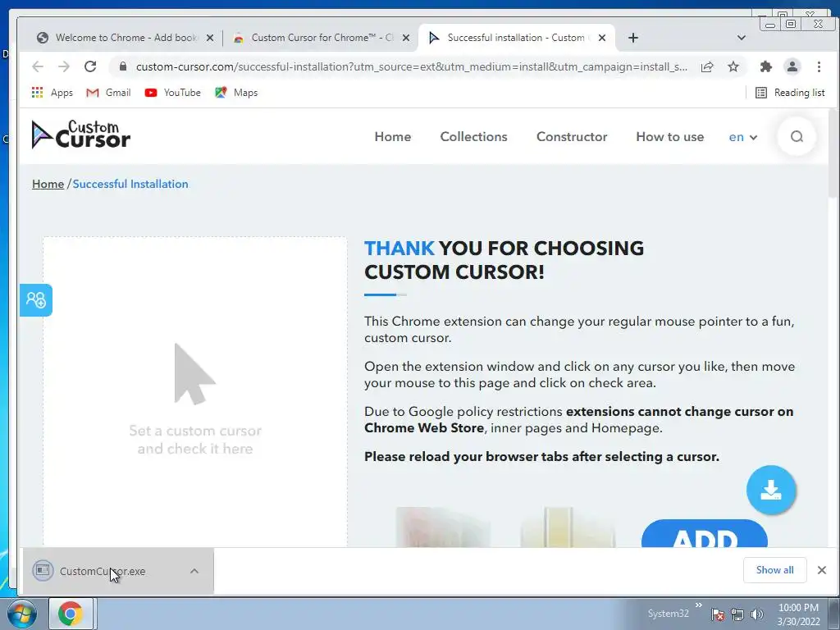Open Chrome's three-dot menu

[x=819, y=66]
